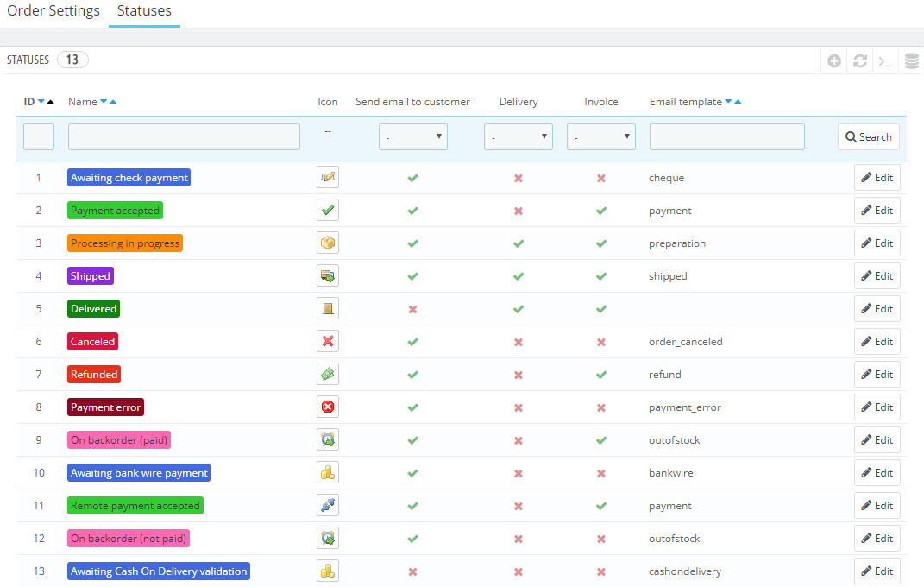
Task: Enable Invoice for Refunded status
Action: click(x=601, y=374)
